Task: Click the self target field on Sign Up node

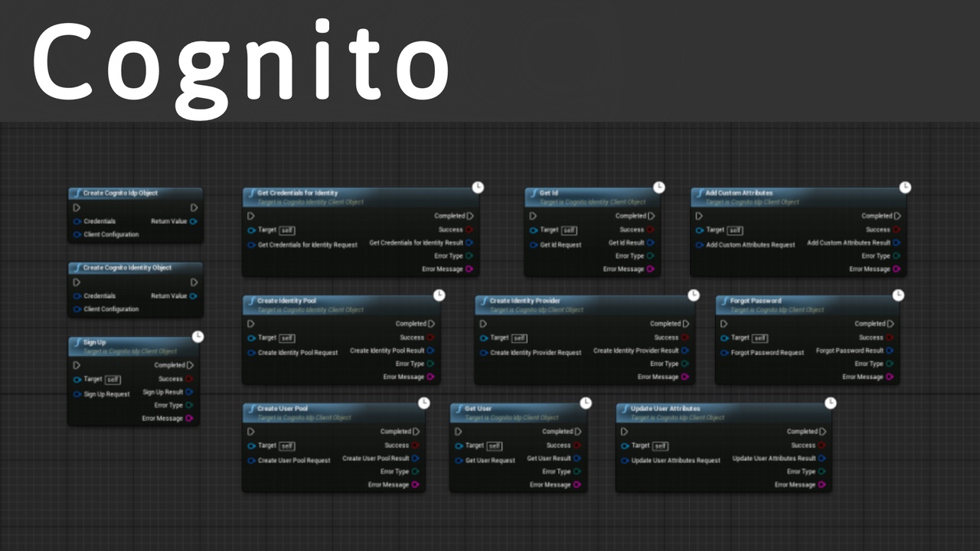Action: pos(113,380)
